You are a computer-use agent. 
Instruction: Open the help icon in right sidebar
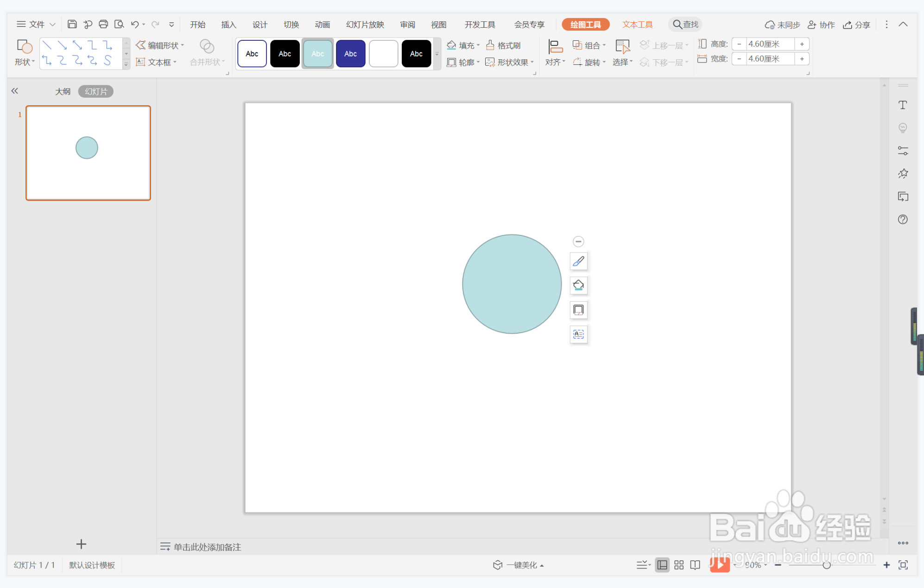pos(903,219)
